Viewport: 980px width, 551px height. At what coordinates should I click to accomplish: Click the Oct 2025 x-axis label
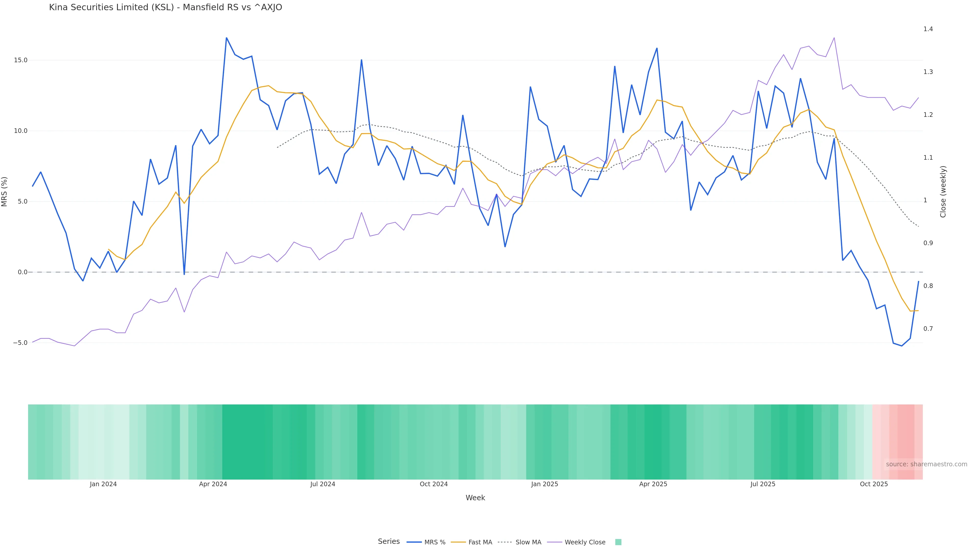point(874,484)
